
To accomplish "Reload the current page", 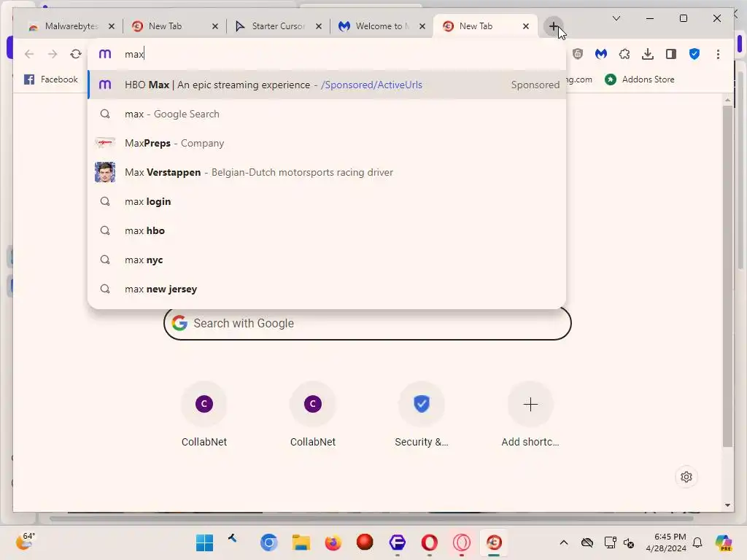I will pyautogui.click(x=76, y=54).
